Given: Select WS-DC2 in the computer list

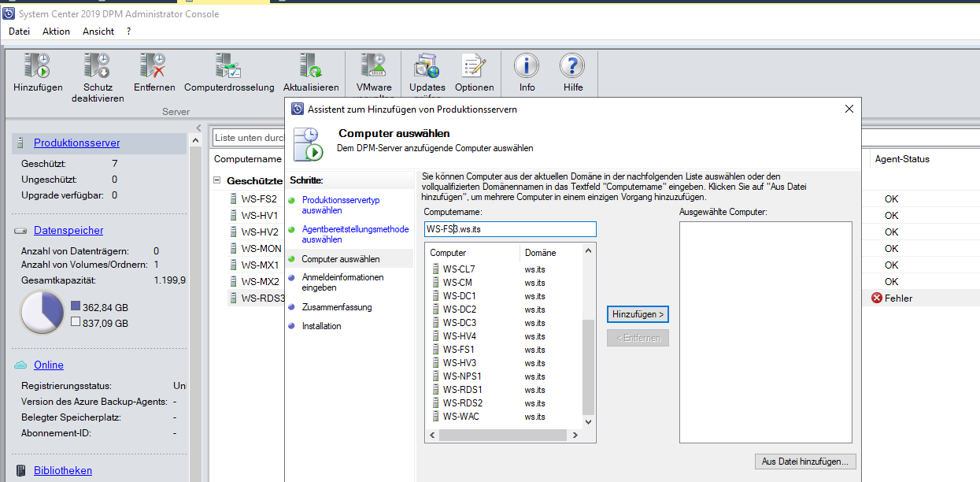Looking at the screenshot, I should pyautogui.click(x=459, y=310).
